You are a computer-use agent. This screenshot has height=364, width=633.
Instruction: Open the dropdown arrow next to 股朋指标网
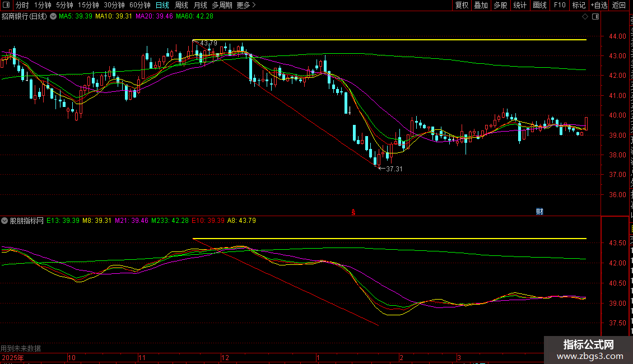pos(4,221)
